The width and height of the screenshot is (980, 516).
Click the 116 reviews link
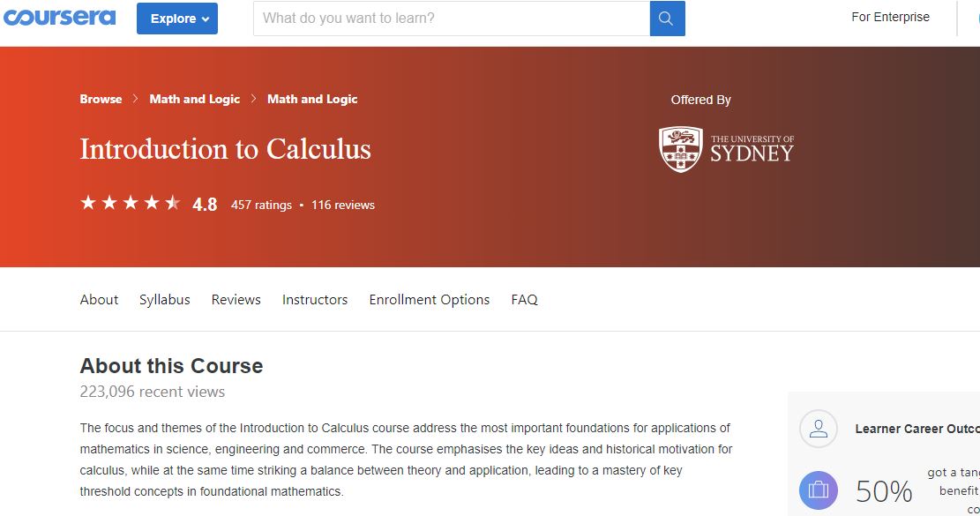343,205
